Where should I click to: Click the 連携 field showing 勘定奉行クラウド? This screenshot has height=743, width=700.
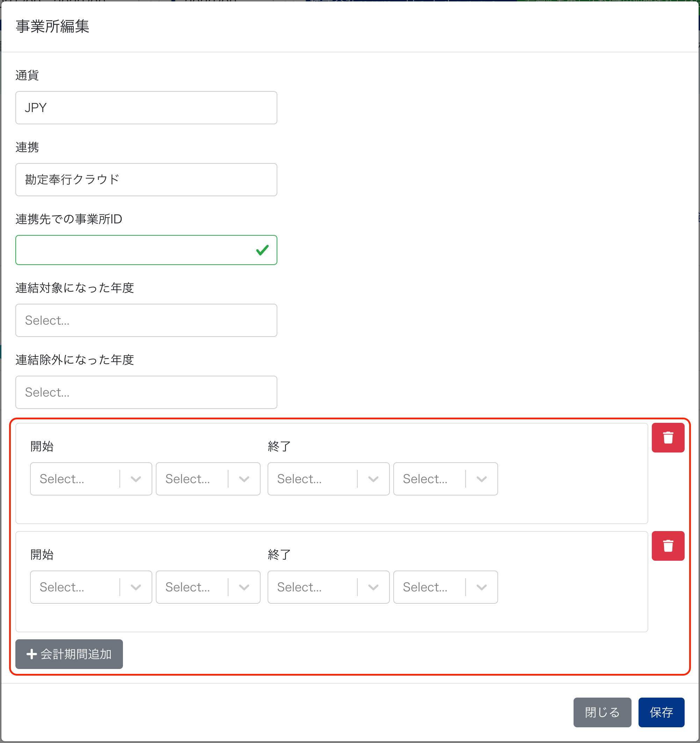pyautogui.click(x=146, y=179)
